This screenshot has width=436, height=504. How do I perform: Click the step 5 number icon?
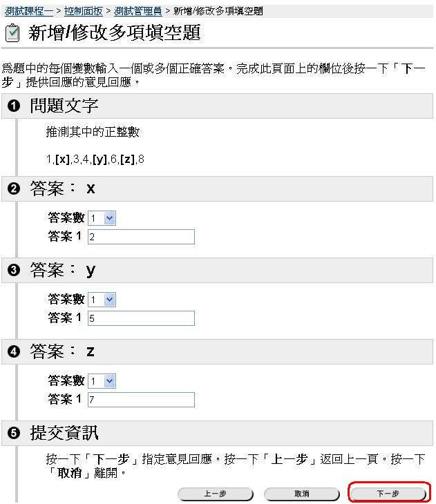[x=15, y=434]
